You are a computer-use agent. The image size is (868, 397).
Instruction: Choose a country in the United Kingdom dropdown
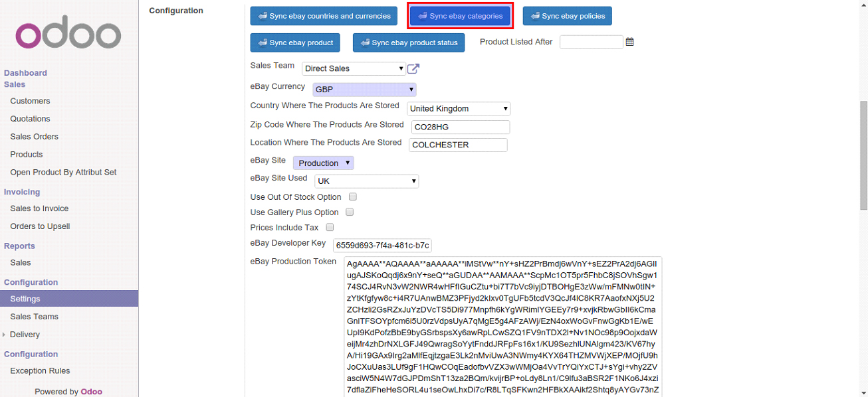coord(459,108)
